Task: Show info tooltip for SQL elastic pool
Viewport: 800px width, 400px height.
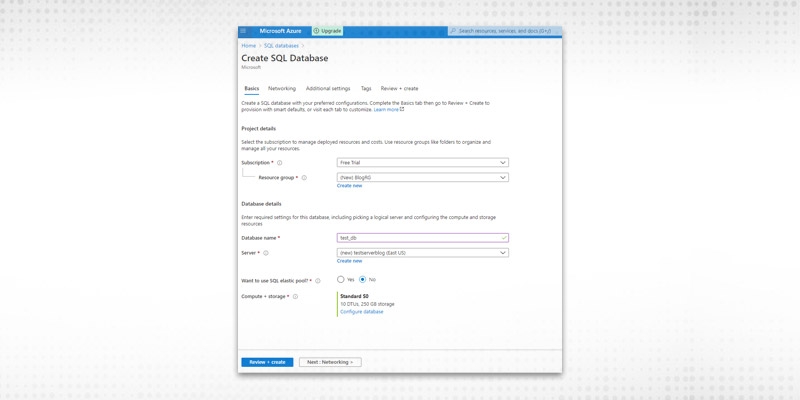Action: pos(318,281)
